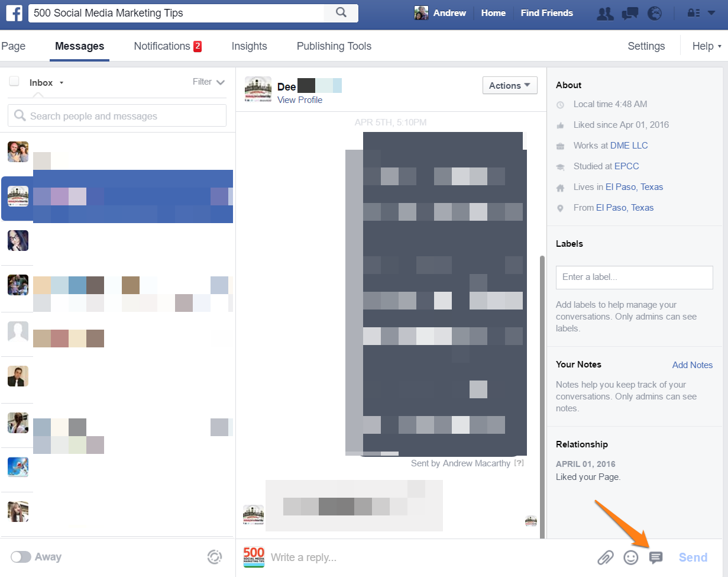This screenshot has width=728, height=577.
Task: Click the circular response assistant icon beside the Away toggle
Action: tap(214, 557)
